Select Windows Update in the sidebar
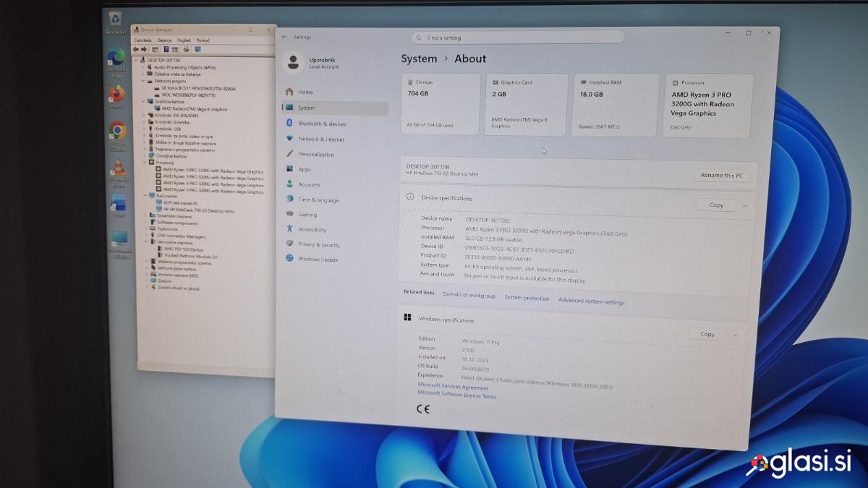The height and width of the screenshot is (488, 868). pyautogui.click(x=318, y=259)
